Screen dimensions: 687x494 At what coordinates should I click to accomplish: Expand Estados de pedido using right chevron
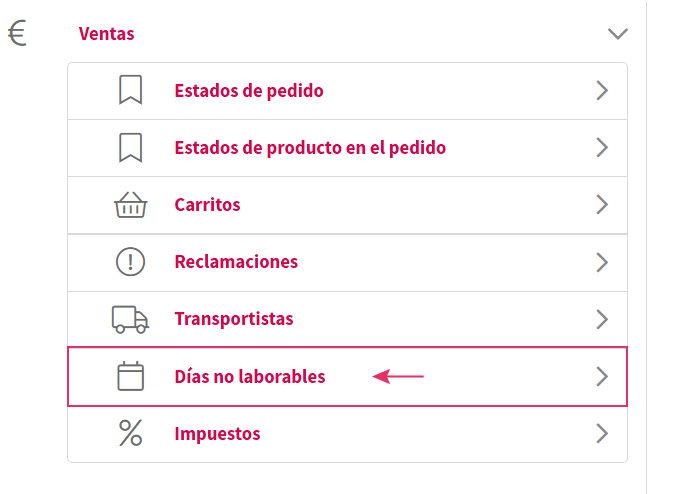point(602,91)
